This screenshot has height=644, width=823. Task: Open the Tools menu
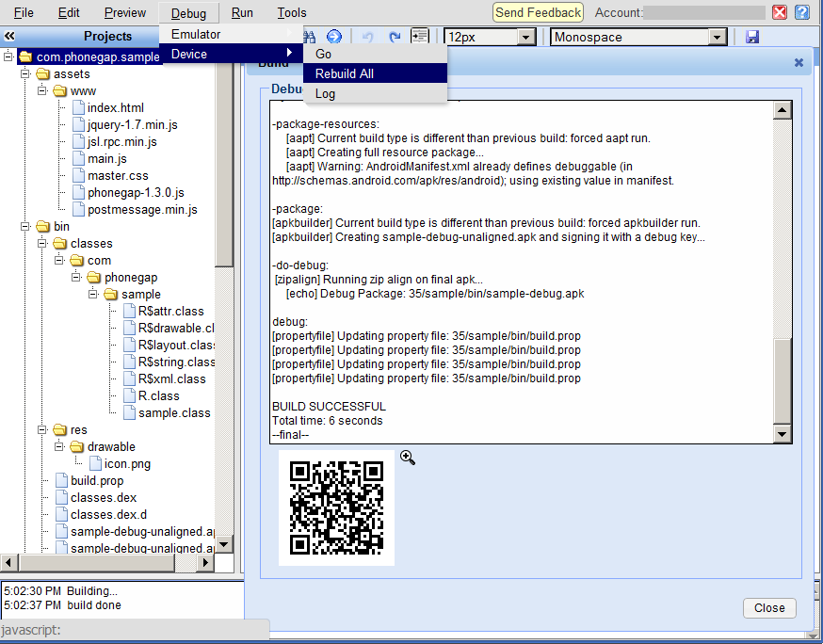(x=292, y=12)
